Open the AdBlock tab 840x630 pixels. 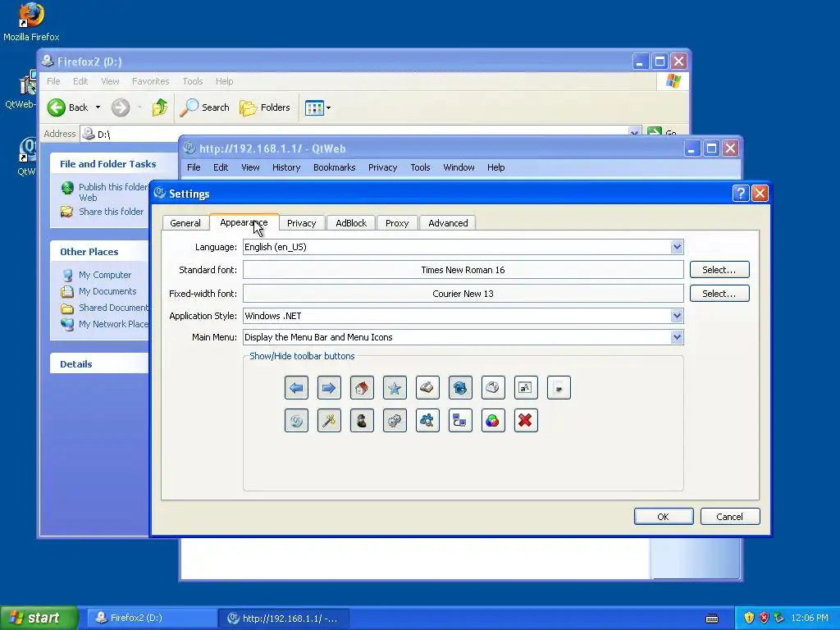click(x=351, y=223)
